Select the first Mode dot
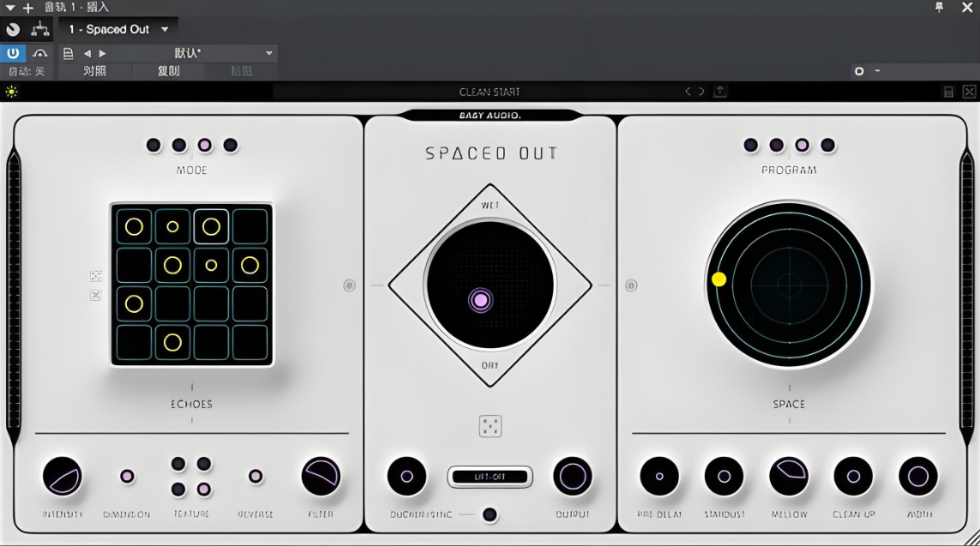This screenshot has height=546, width=980. tap(153, 146)
